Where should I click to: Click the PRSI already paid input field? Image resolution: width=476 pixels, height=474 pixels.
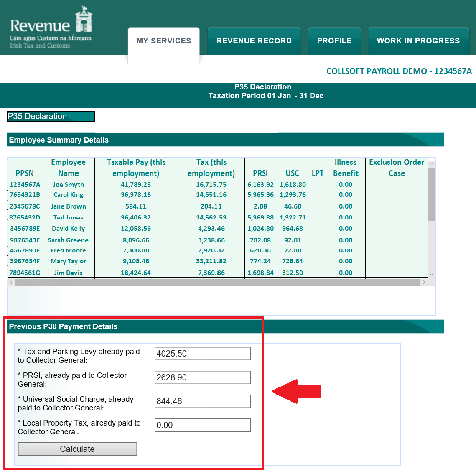tap(203, 377)
